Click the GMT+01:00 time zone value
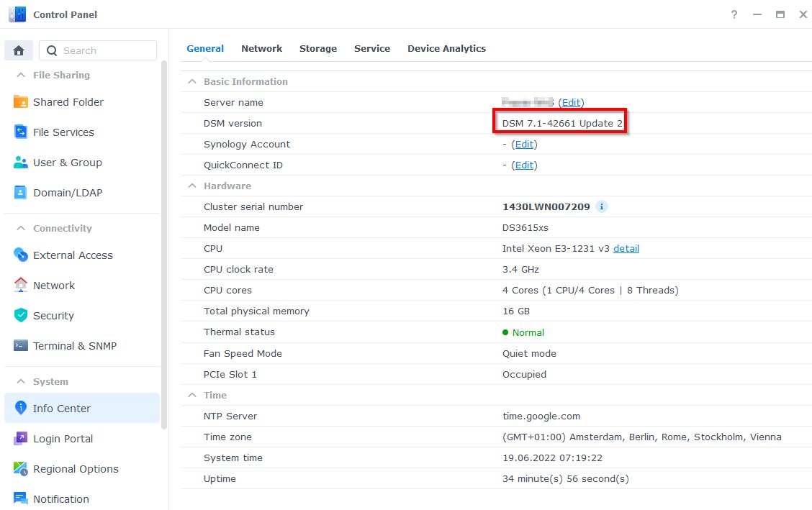 pyautogui.click(x=641, y=437)
